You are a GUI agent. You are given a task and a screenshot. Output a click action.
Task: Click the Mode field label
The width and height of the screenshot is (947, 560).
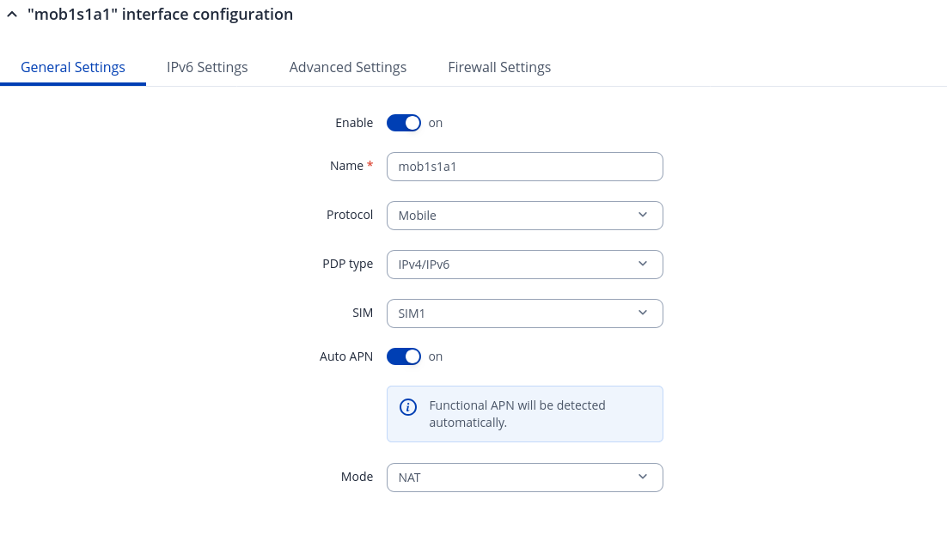coord(357,477)
